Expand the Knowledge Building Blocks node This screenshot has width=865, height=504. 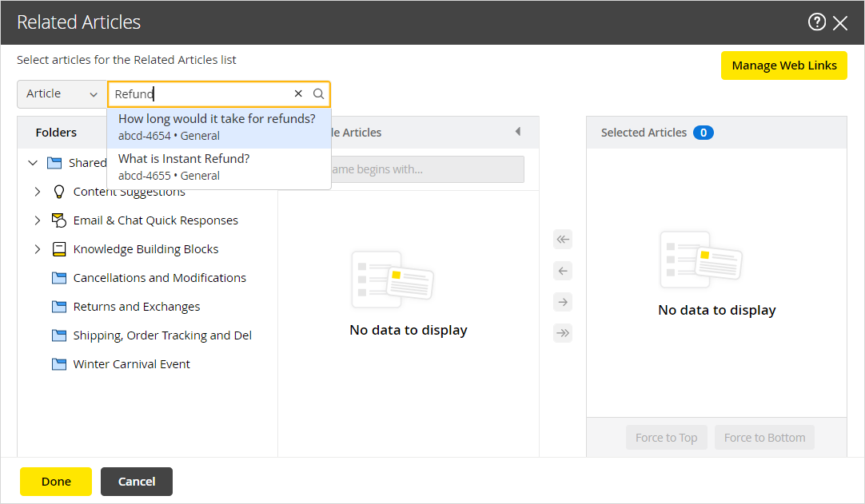(38, 249)
